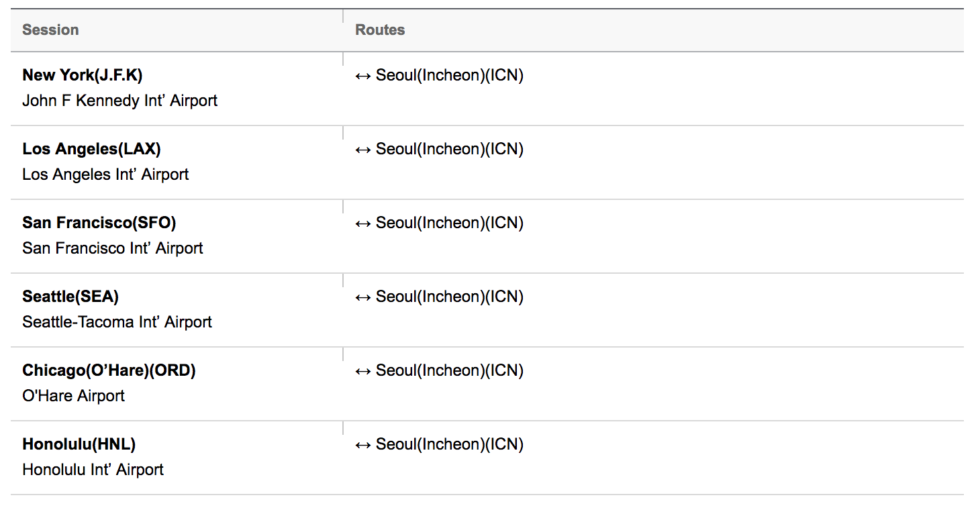This screenshot has height=514, width=980.
Task: Select Los Angeles(LAX) session title
Action: (x=91, y=149)
